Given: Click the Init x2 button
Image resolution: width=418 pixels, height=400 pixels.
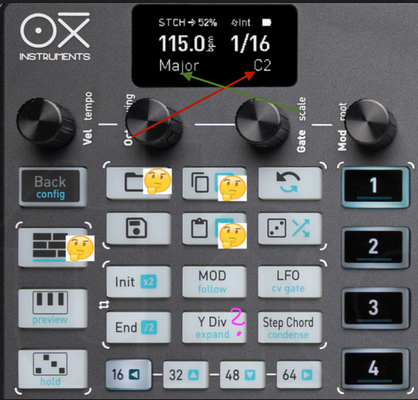Looking at the screenshot, I should (138, 282).
